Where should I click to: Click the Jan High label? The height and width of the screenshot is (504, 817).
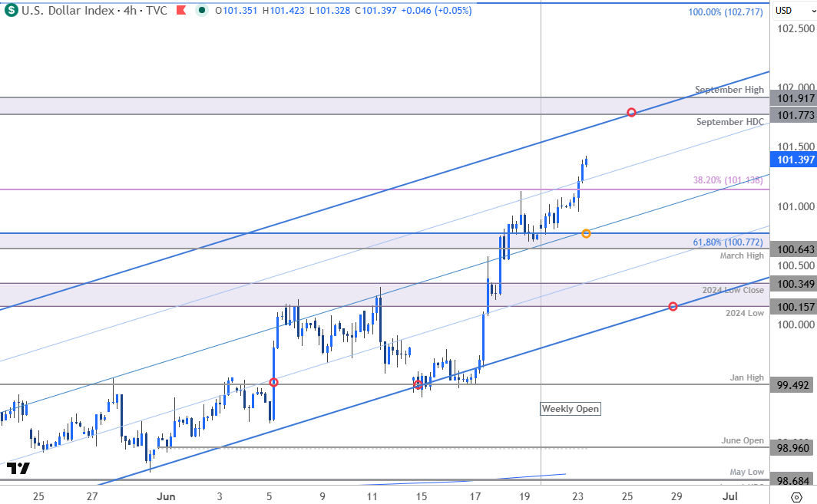point(746,377)
